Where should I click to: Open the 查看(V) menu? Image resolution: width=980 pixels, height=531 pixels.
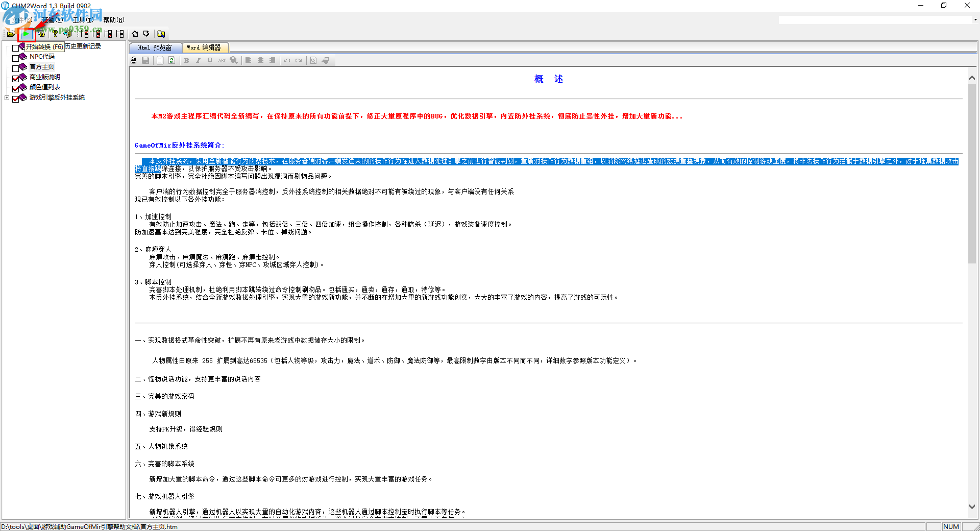click(x=53, y=20)
